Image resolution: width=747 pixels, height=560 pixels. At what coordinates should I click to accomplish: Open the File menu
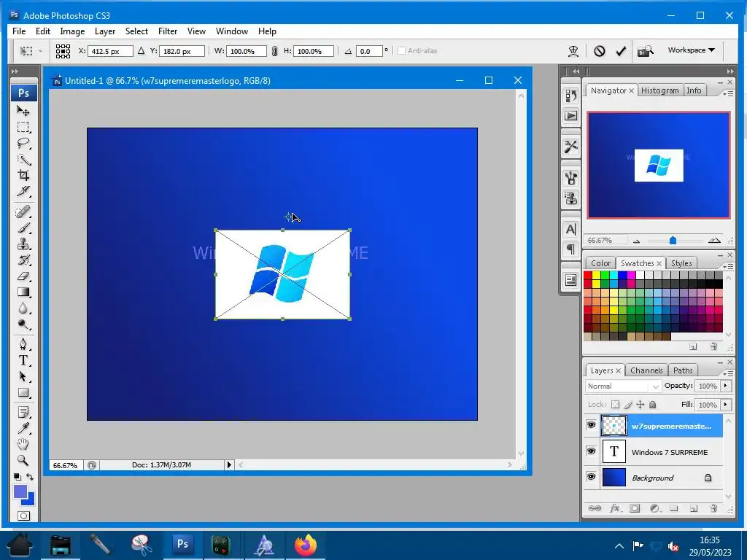[19, 31]
